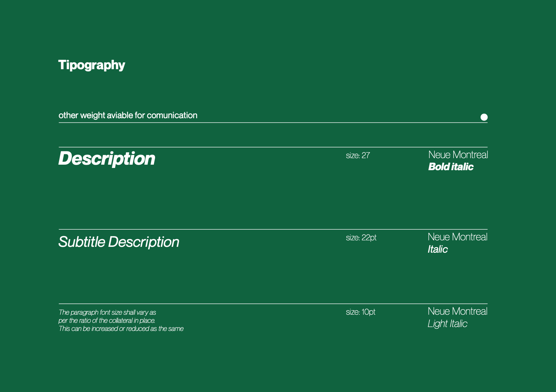The image size is (556, 392).
Task: Click Neue Montreal above the Bold italic label
Action: [458, 155]
